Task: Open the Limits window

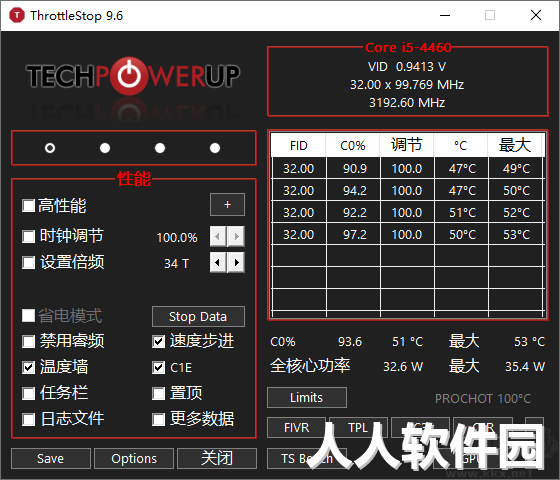Action: click(307, 398)
